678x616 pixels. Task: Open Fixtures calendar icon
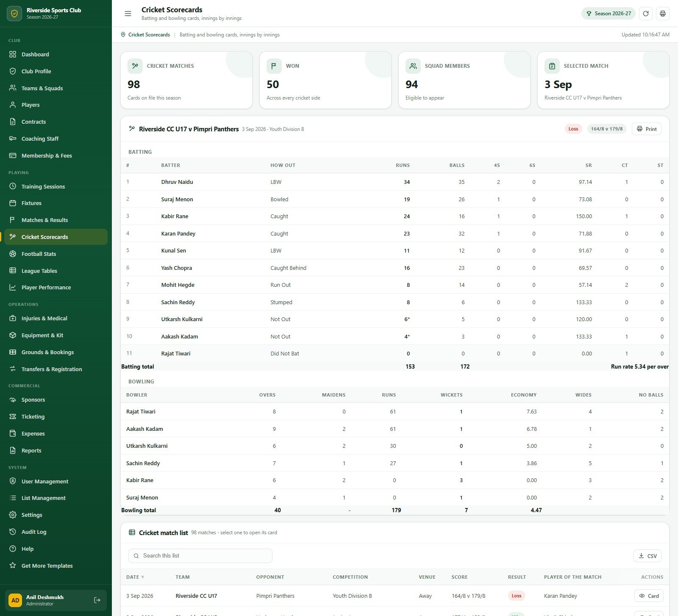tap(13, 203)
